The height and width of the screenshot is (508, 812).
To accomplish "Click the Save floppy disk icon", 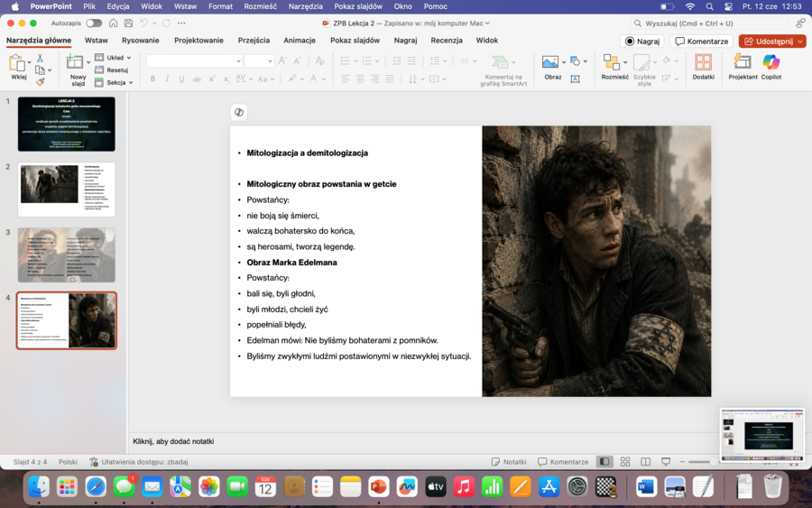I will [128, 23].
